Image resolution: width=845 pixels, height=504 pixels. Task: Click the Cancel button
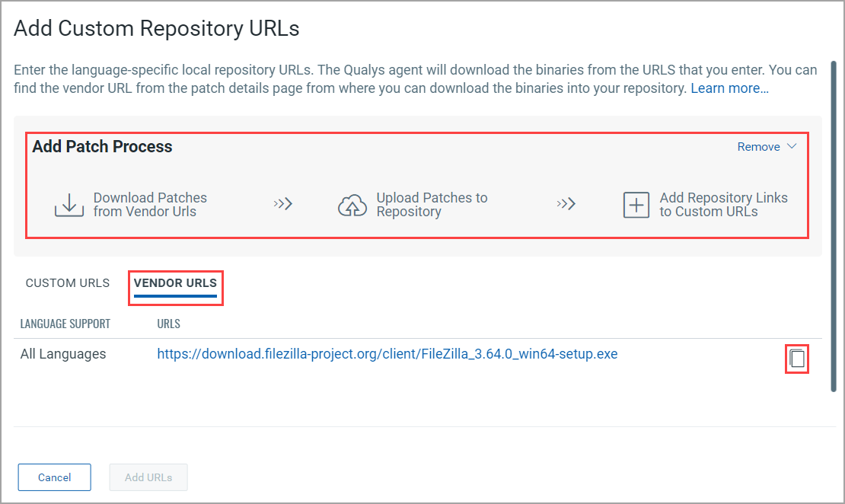(54, 477)
